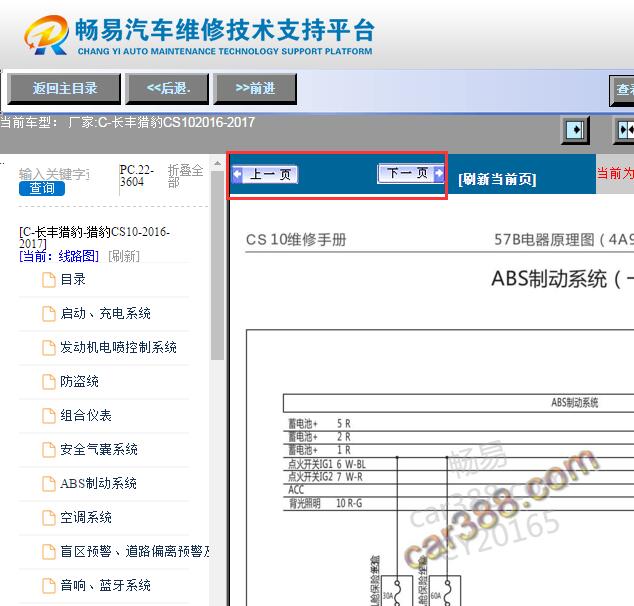The image size is (634, 606).
Task: Go forward with the >>前进 button
Action: click(255, 89)
